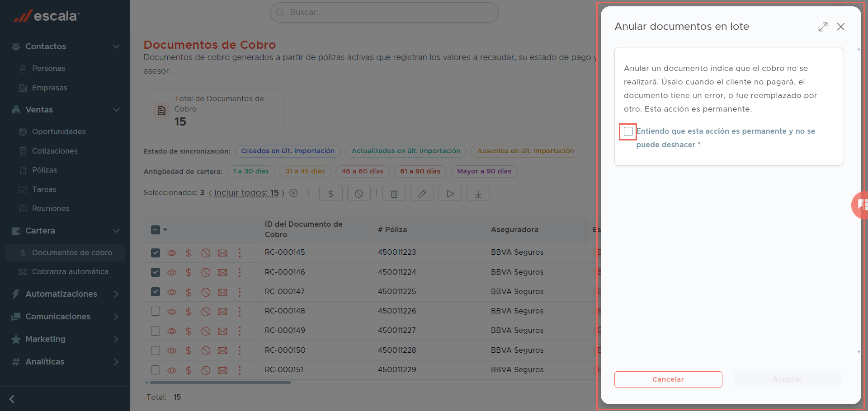Screen dimensions: 868x411
Task: View document RC-000145 with the eye icon
Action: (x=172, y=253)
